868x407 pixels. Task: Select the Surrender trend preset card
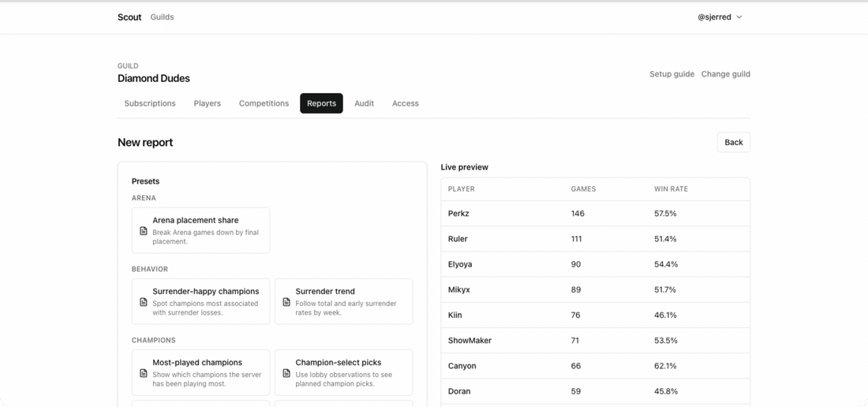344,301
